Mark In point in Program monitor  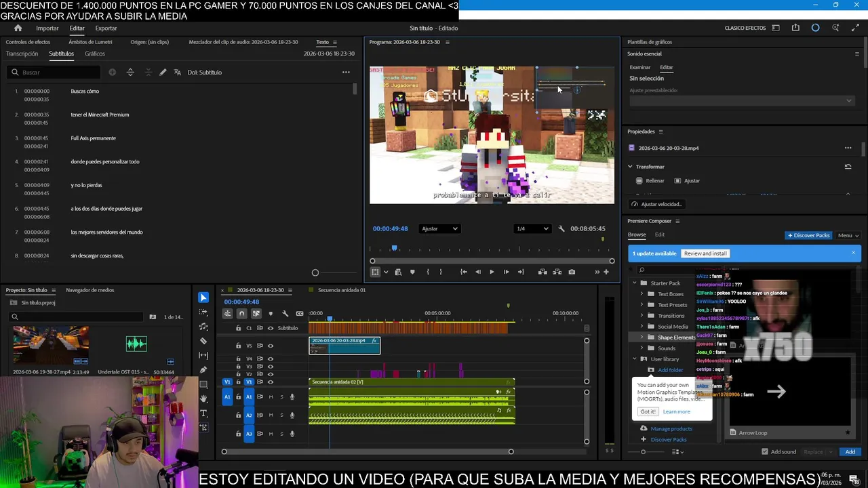(x=427, y=272)
